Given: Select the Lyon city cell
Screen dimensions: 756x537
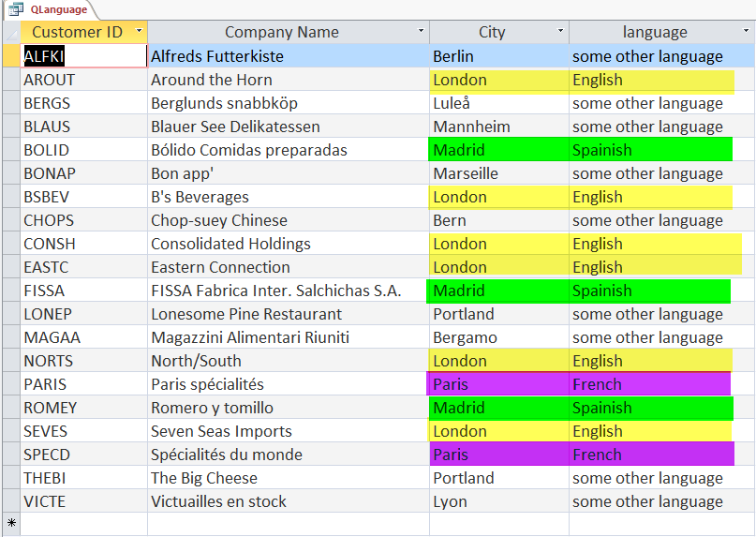Looking at the screenshot, I should [497, 501].
